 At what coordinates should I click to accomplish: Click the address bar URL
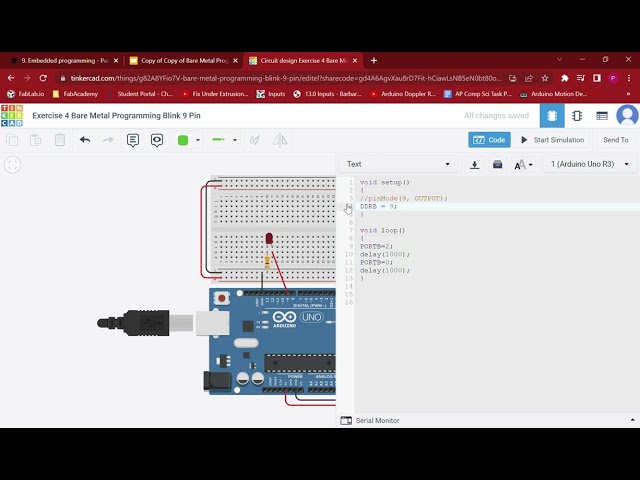[x=285, y=78]
